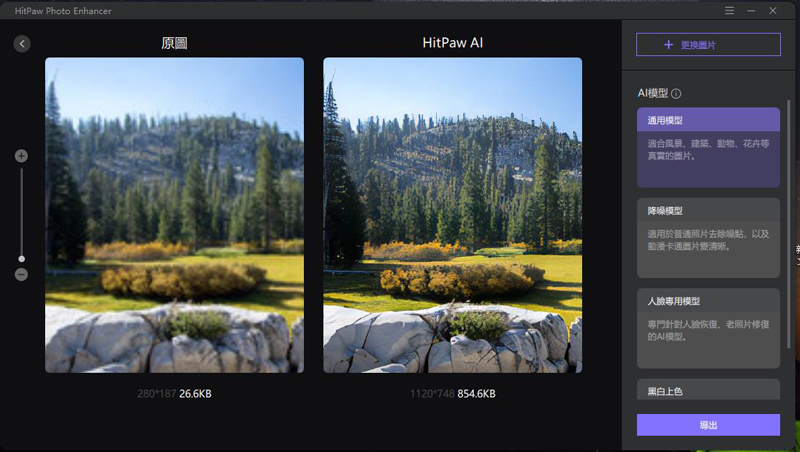Select the 人臉專用模型 AI model

(x=708, y=328)
